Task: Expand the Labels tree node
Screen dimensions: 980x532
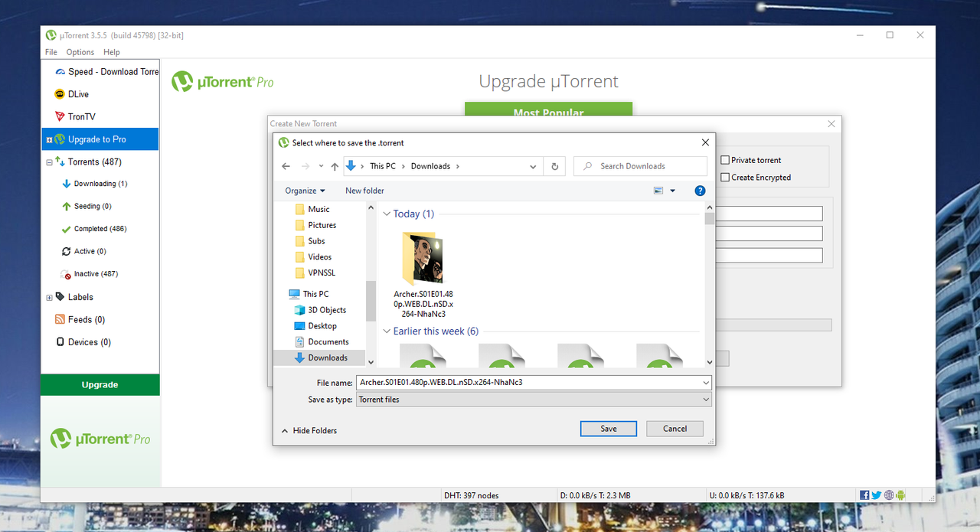Action: click(49, 298)
